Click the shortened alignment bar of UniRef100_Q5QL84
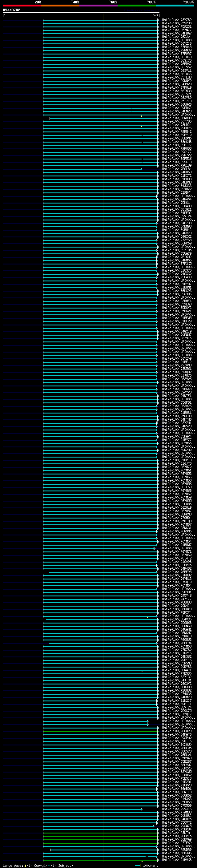Screen dimensions: 197x868 tap(93, 169)
